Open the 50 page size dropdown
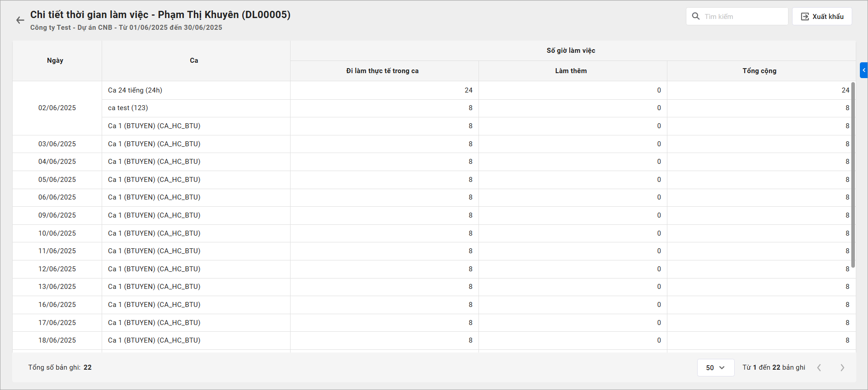868x390 pixels. pos(715,367)
